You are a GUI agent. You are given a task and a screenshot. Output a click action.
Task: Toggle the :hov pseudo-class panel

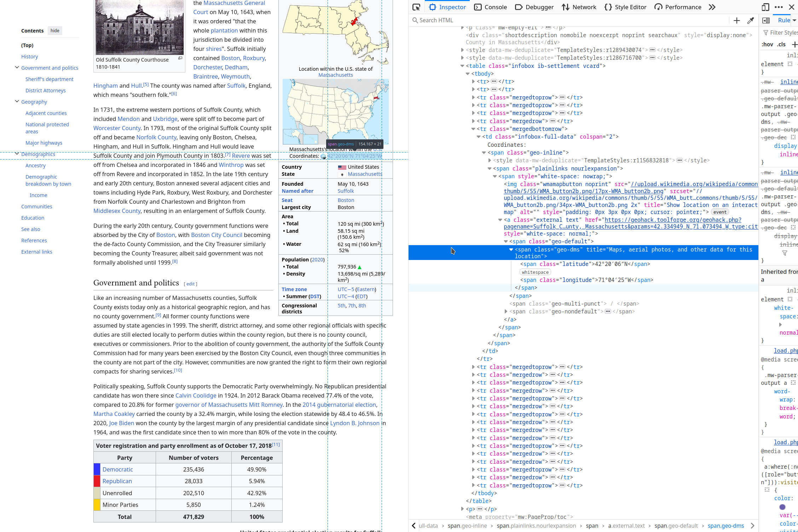pos(767,44)
